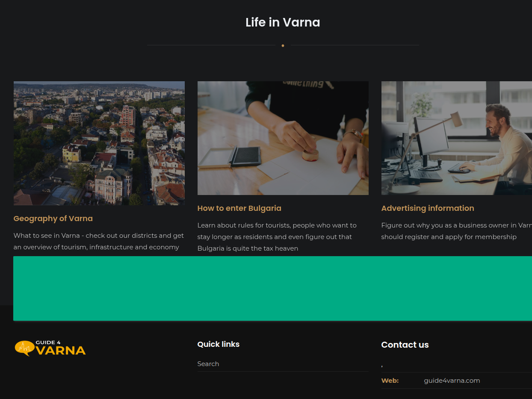Open the Advertising information article title
Screen dimensions: 532x399
coord(428,208)
